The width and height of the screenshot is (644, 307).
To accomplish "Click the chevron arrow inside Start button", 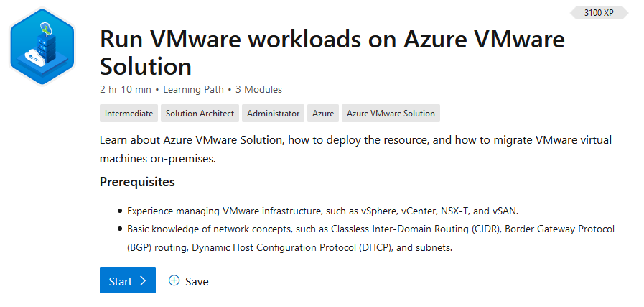I will (x=143, y=280).
